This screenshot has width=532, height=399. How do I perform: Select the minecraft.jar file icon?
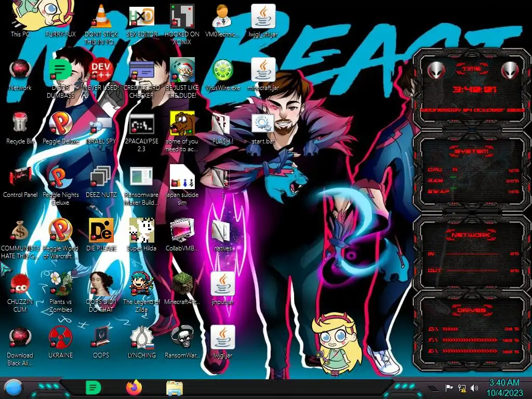coord(263,70)
